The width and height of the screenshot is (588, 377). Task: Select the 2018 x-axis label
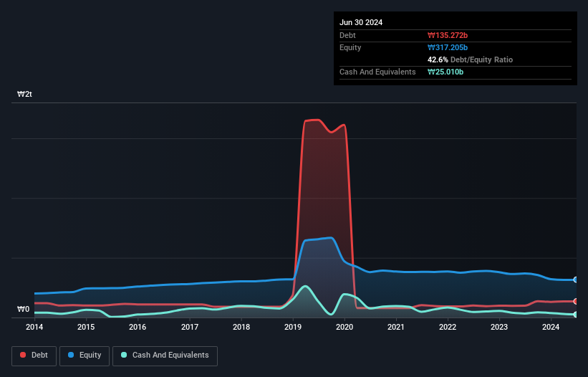241,327
